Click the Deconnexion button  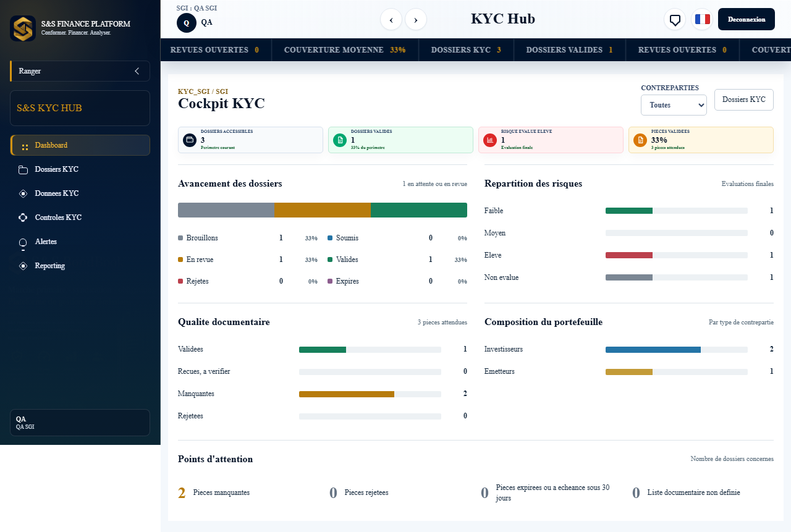[x=747, y=19]
